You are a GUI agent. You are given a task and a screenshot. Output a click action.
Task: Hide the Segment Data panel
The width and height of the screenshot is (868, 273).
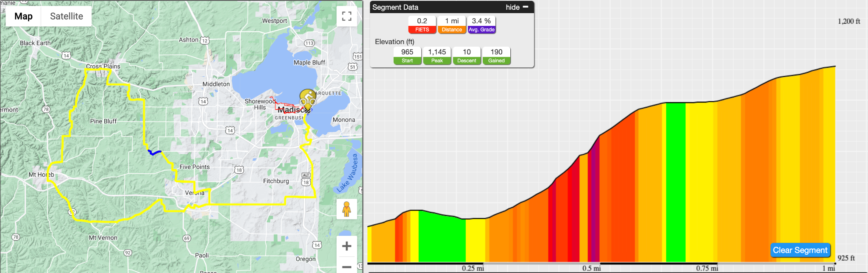pos(512,7)
